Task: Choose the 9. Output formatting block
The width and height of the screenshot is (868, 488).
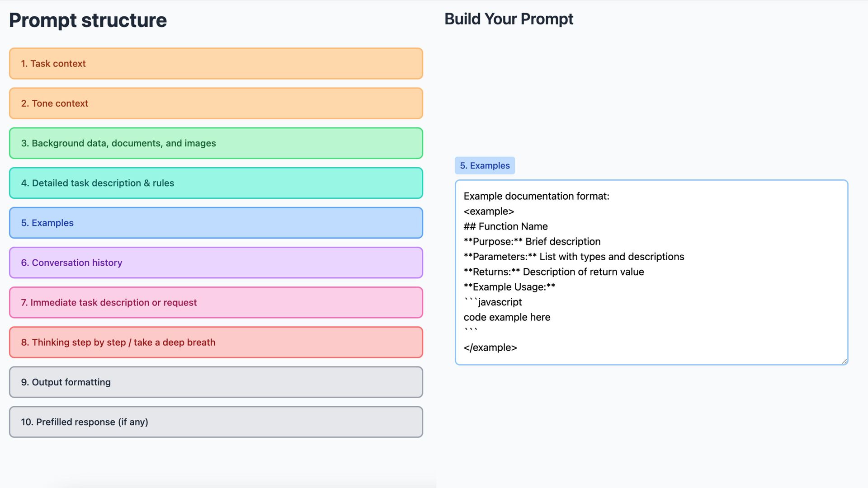Action: point(216,382)
